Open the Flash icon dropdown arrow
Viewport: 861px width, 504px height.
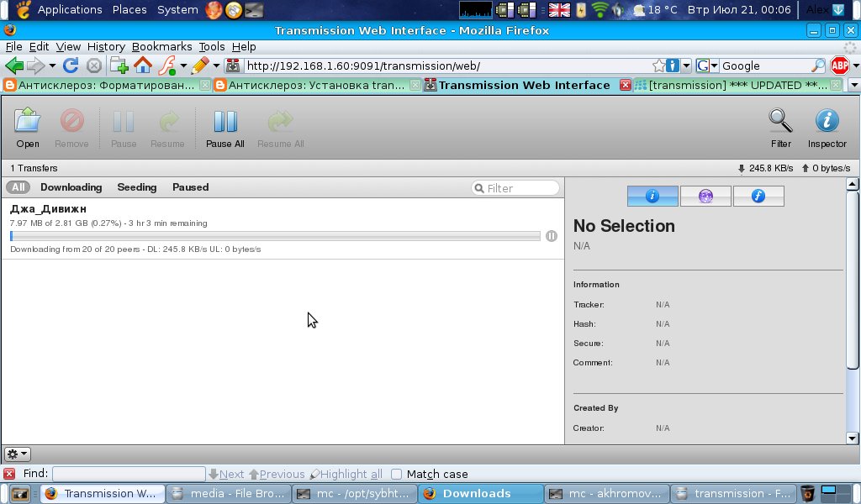click(183, 66)
